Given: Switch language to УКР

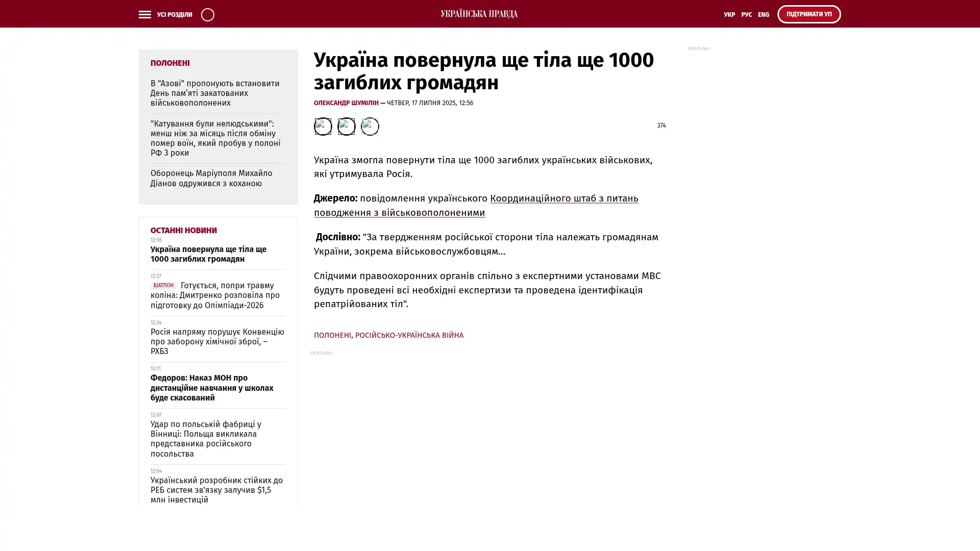Looking at the screenshot, I should 729,14.
